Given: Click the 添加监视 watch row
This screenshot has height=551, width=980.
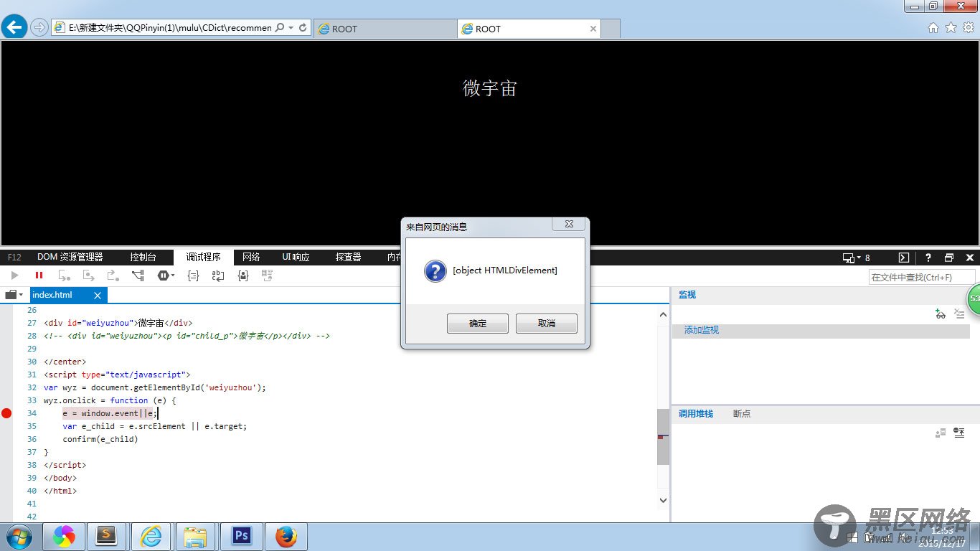Looking at the screenshot, I should pos(821,330).
